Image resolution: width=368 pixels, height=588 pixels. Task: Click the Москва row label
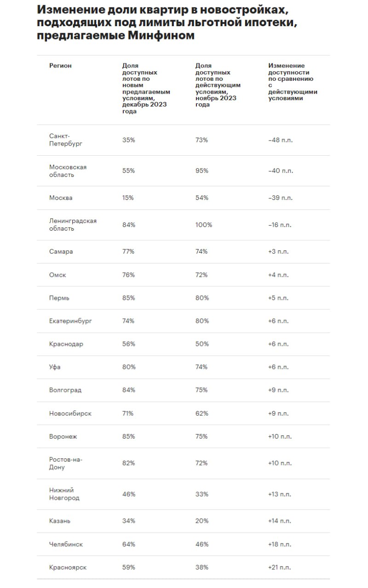pos(61,198)
